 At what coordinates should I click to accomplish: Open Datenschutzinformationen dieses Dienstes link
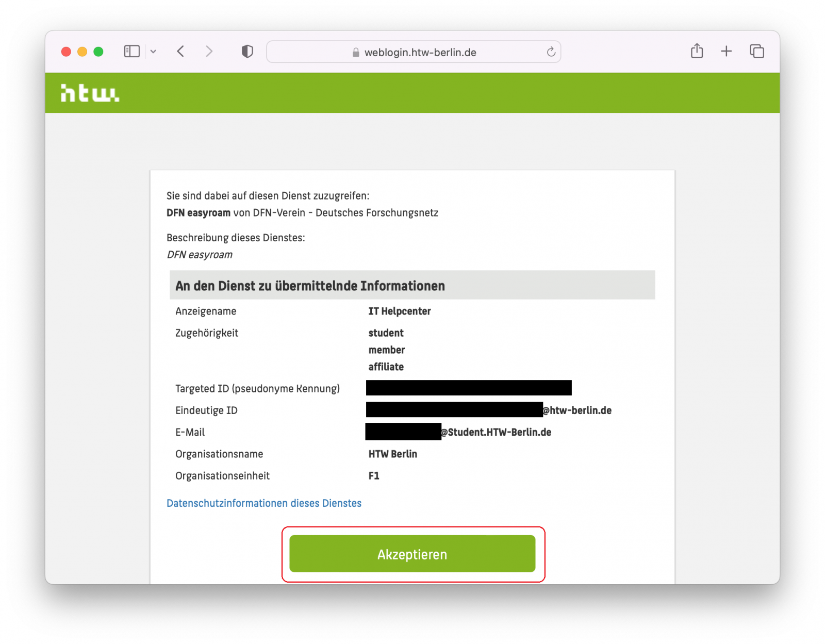[263, 503]
